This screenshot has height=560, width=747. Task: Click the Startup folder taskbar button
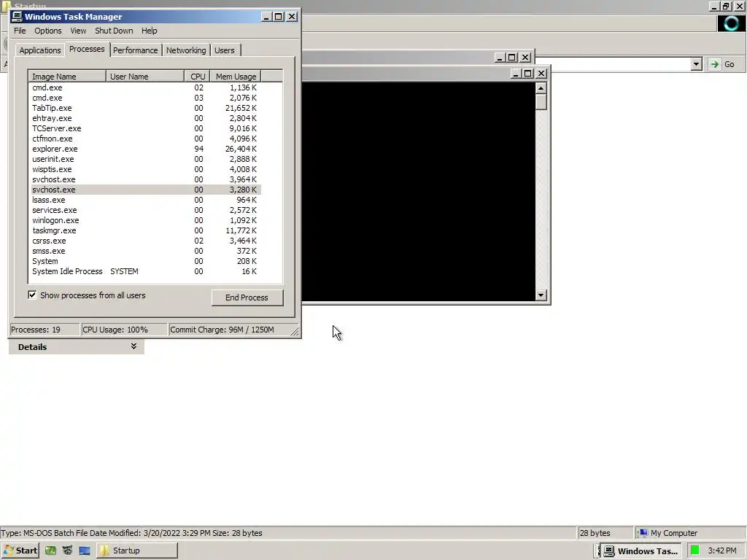point(137,551)
